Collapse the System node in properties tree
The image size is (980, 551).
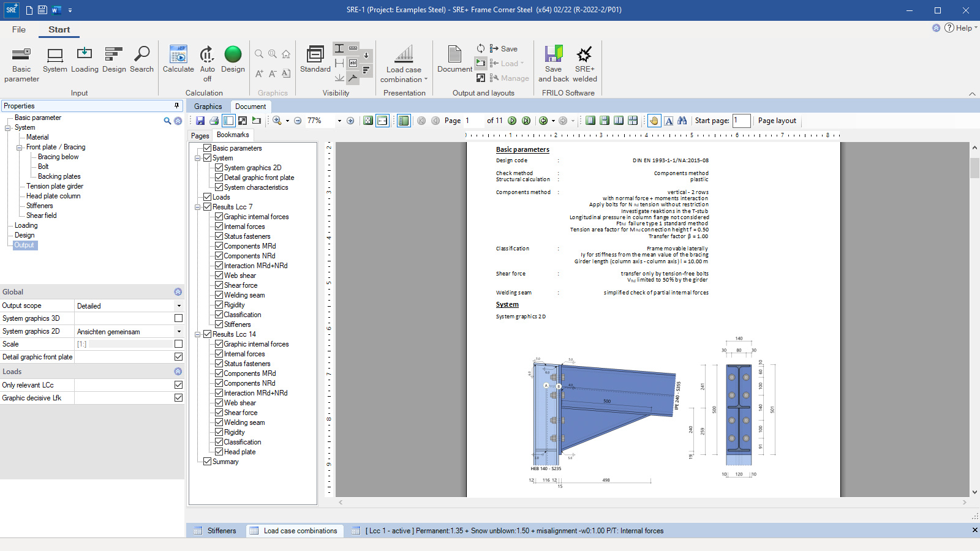coord(8,127)
